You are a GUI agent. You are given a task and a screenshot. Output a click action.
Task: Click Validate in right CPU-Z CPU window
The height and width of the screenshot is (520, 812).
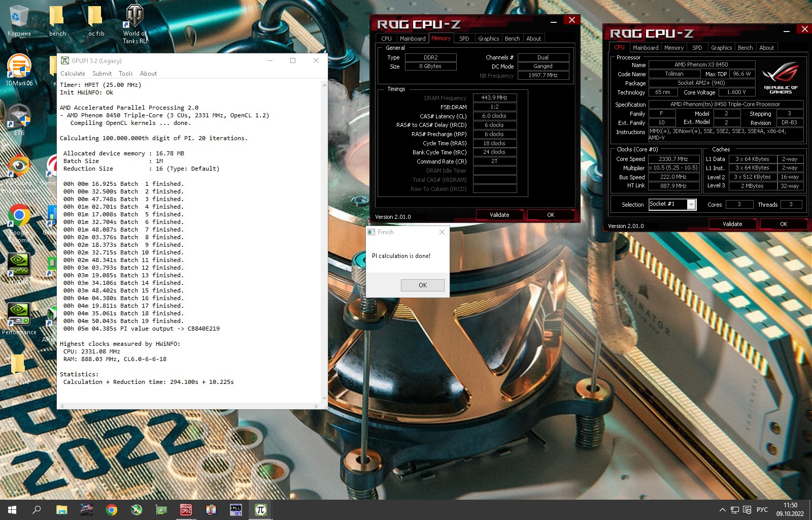pos(732,224)
